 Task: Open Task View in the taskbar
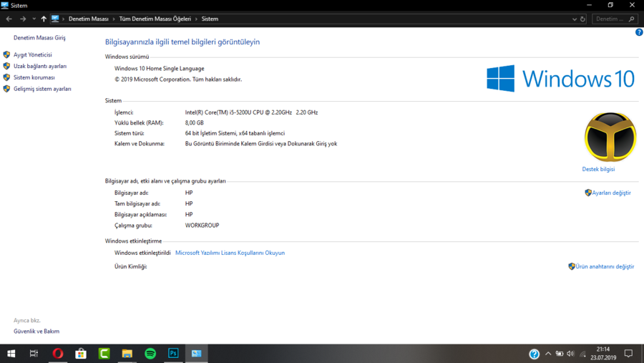(x=34, y=354)
